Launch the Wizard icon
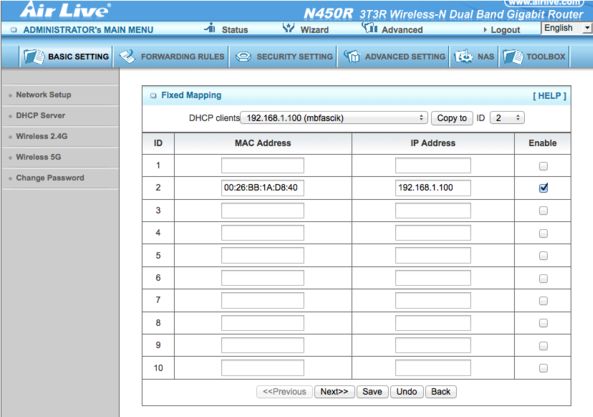The image size is (593, 417). point(289,28)
